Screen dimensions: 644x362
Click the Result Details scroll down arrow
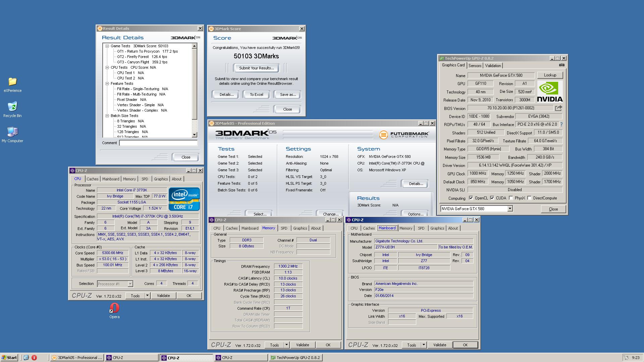[x=195, y=135]
